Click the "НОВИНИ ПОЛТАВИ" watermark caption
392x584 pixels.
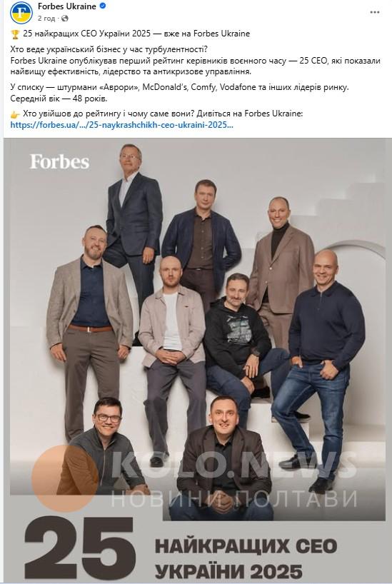(233, 498)
